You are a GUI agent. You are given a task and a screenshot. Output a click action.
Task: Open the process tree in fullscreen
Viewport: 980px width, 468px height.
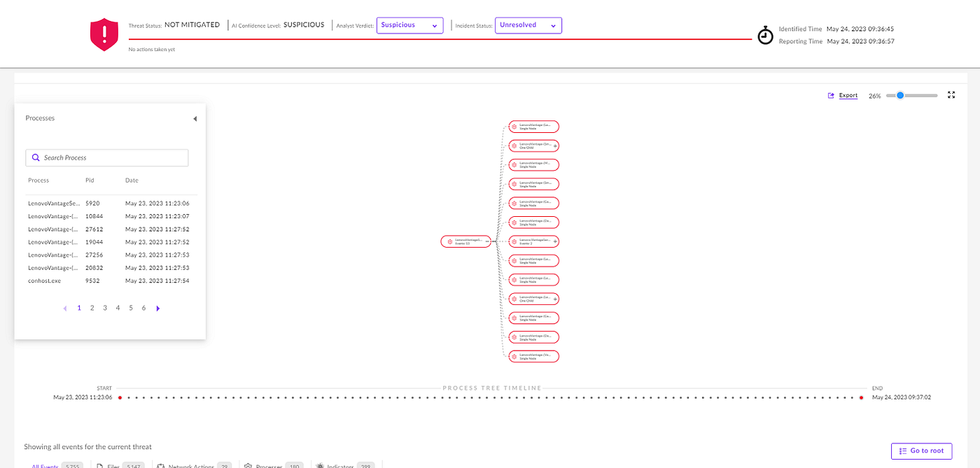click(951, 95)
